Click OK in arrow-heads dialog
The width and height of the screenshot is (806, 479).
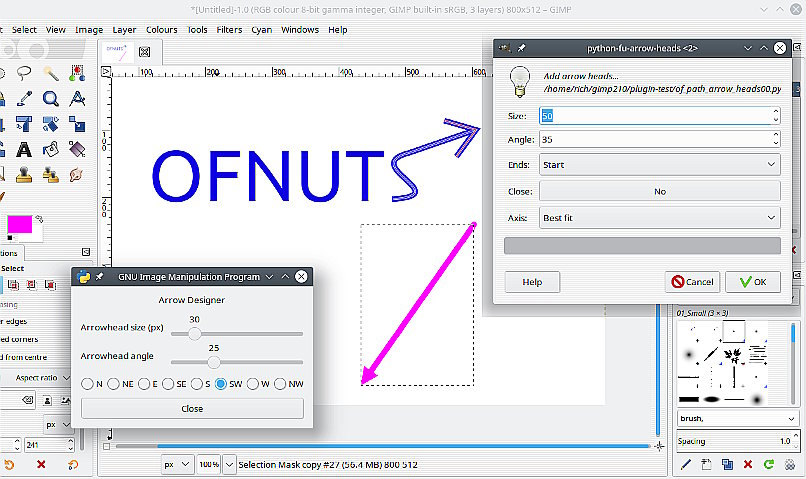(753, 282)
